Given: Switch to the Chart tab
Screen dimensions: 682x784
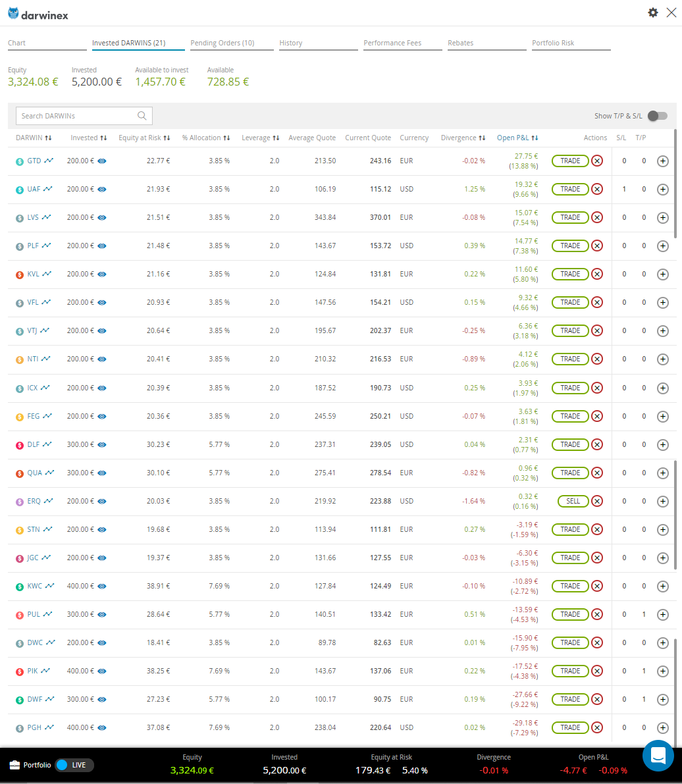Looking at the screenshot, I should click(x=47, y=43).
